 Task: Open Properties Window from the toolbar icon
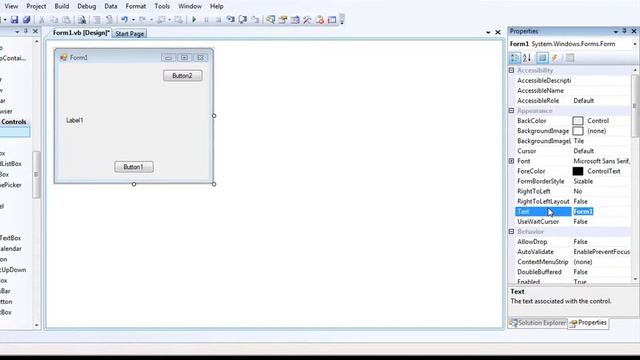tap(282, 20)
